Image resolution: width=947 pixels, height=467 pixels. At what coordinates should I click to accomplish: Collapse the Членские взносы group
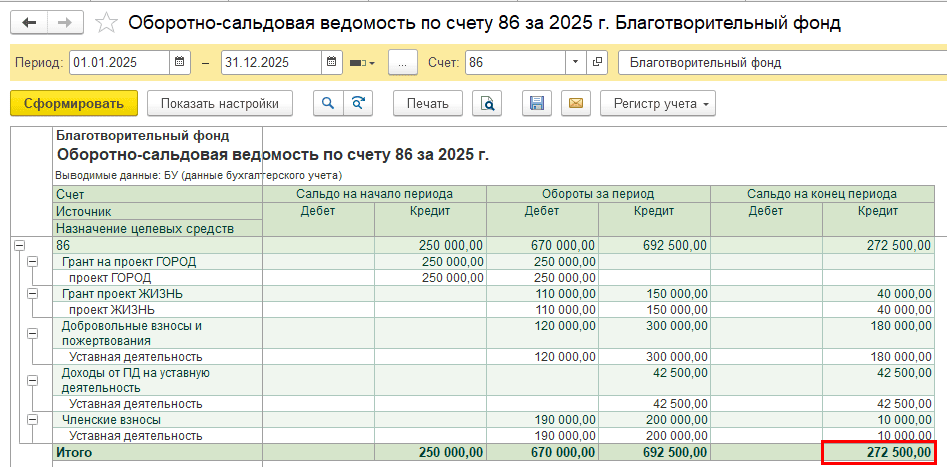tap(32, 420)
